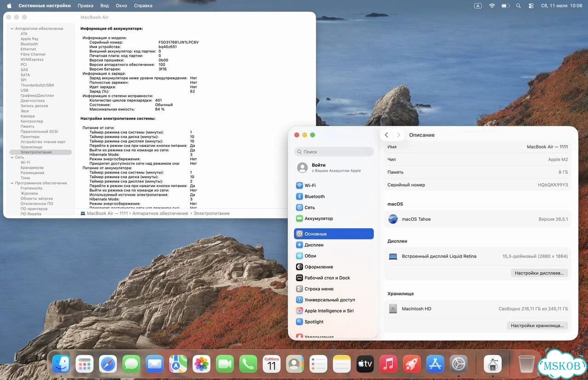Select Основные in Settings sidebar
Screen dimensions: 588x380
click(x=334, y=234)
